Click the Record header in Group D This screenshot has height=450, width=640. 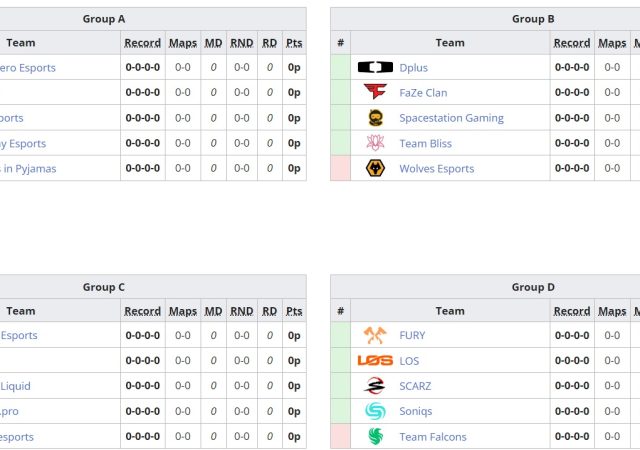click(x=572, y=311)
